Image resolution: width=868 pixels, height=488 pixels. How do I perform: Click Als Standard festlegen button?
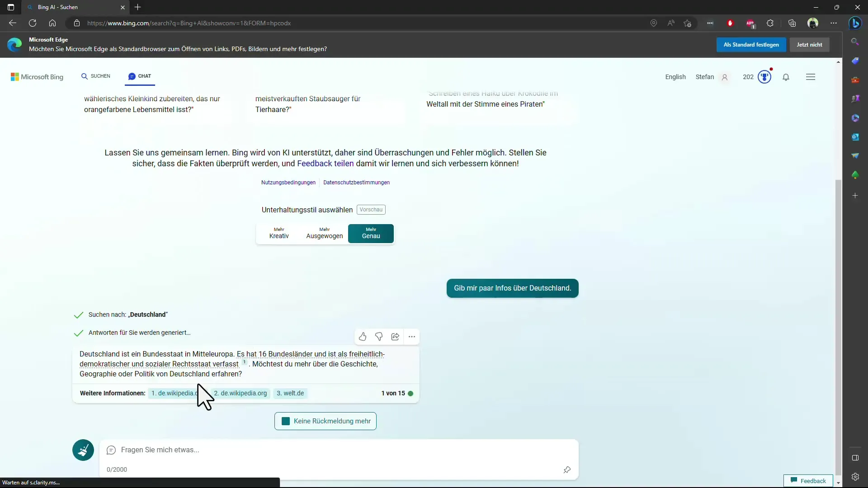click(751, 45)
